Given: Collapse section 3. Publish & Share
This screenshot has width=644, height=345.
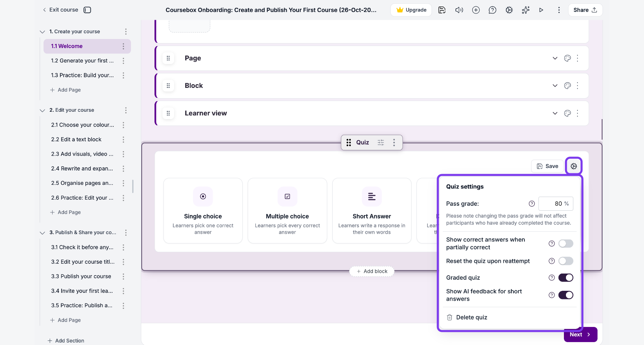Looking at the screenshot, I should coord(42,233).
